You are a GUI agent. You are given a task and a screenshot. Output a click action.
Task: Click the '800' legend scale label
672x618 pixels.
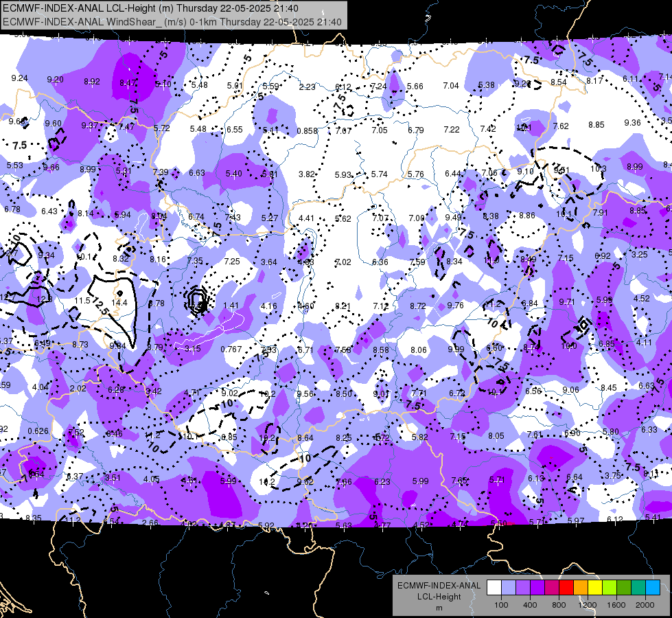pos(559,605)
